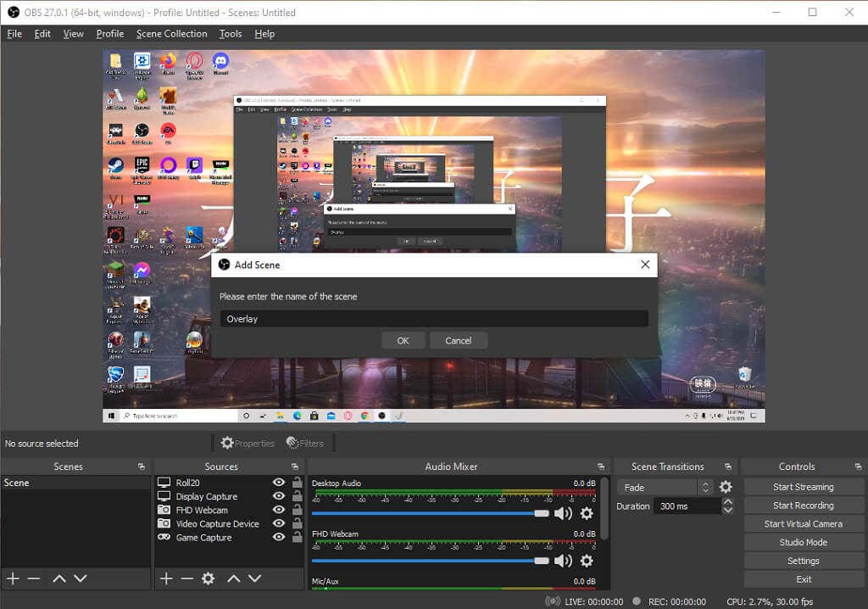This screenshot has height=609, width=868.
Task: Click OK in Add Scene dialog
Action: tap(403, 340)
